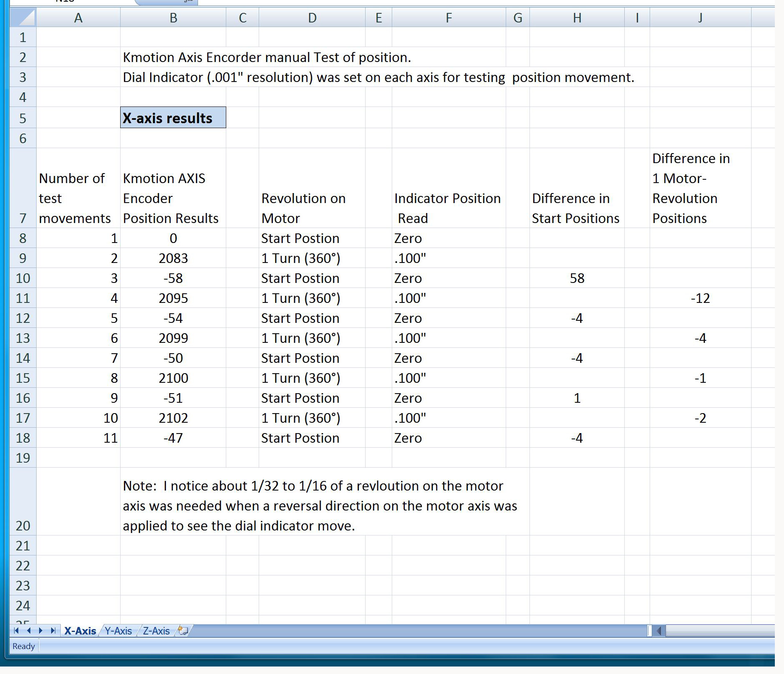Click the next-sheet navigation arrow
This screenshot has width=784, height=674.
click(40, 631)
